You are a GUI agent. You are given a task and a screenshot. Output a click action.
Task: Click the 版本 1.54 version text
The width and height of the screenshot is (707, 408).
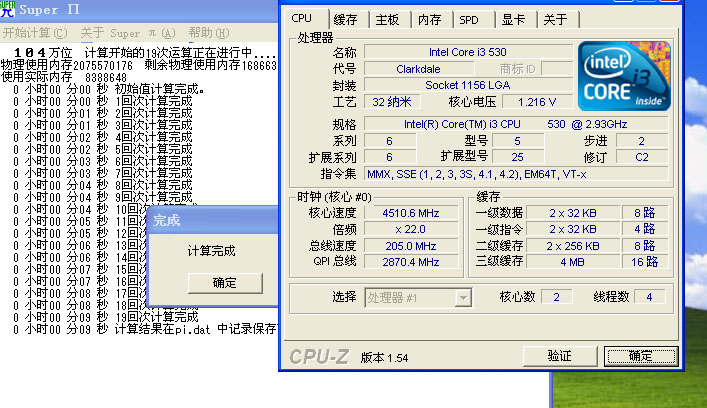coord(385,358)
